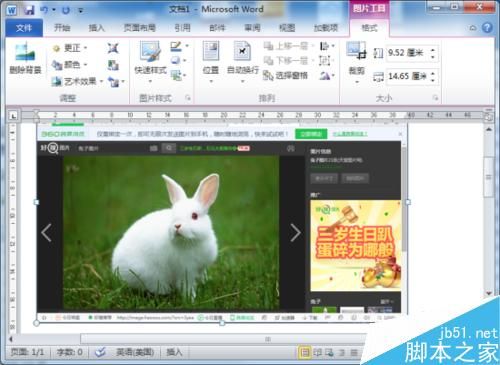Switch to the 开始 ribbon tab
Viewport: 500px width, 365px height.
pyautogui.click(x=62, y=28)
